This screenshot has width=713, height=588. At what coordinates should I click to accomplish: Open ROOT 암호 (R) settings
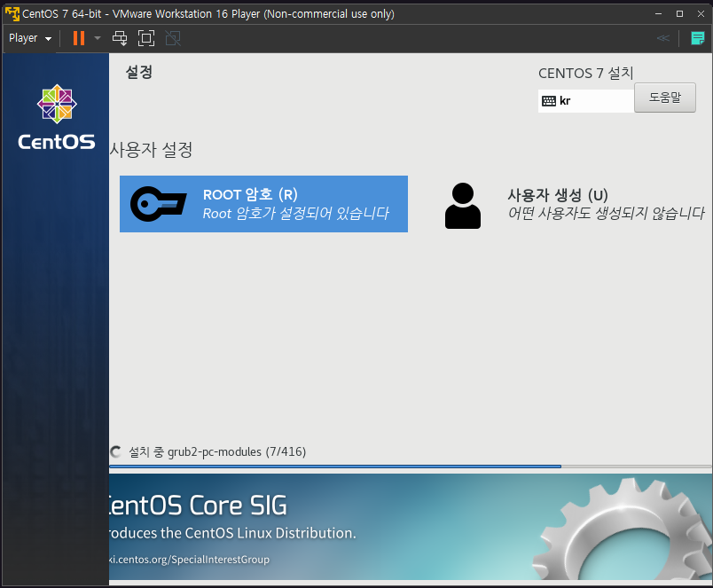(x=263, y=204)
